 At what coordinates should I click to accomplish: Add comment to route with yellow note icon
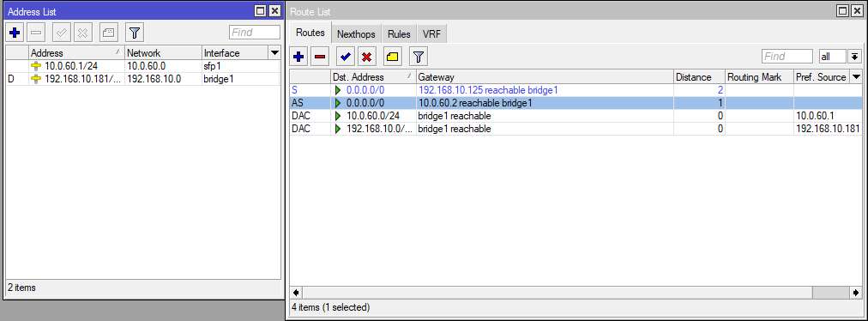coord(393,57)
